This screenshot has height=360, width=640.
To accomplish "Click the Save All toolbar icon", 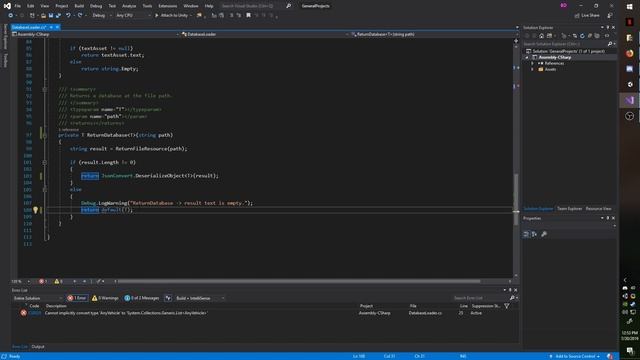I will (58, 16).
